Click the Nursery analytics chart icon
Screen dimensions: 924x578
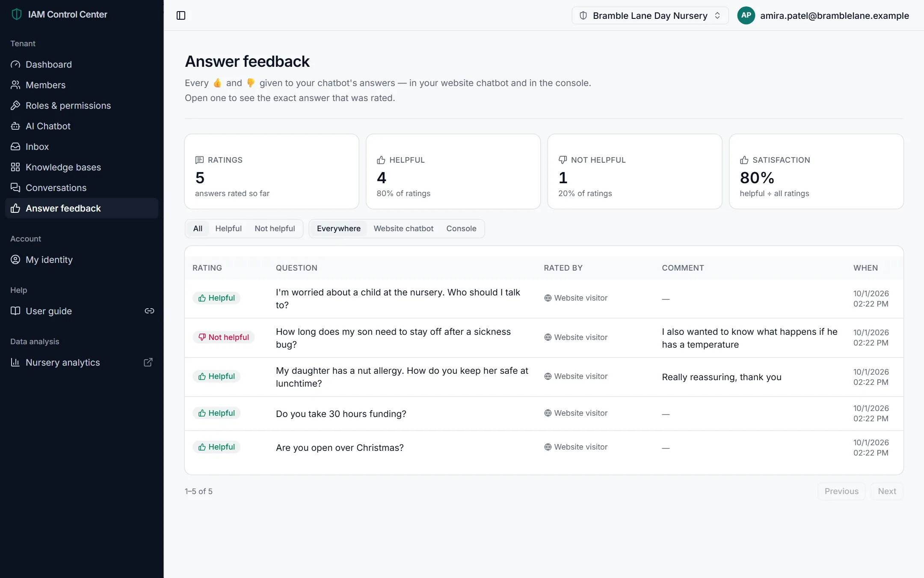(15, 362)
